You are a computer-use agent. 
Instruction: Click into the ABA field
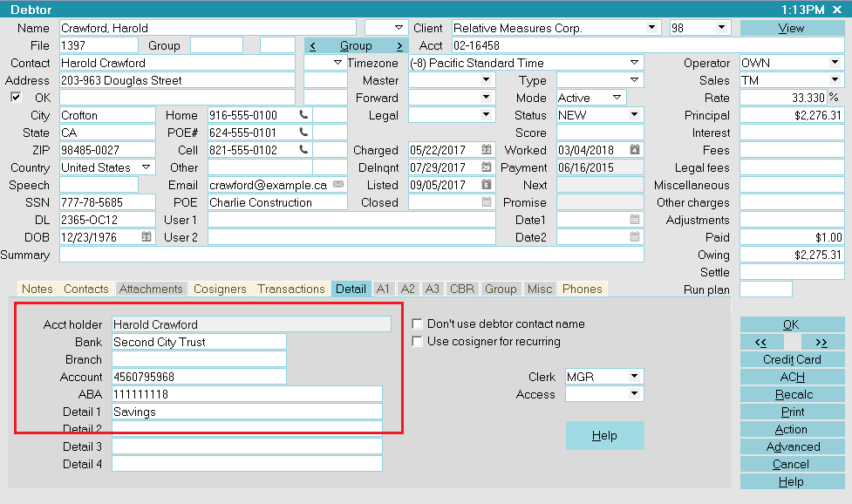click(x=248, y=394)
